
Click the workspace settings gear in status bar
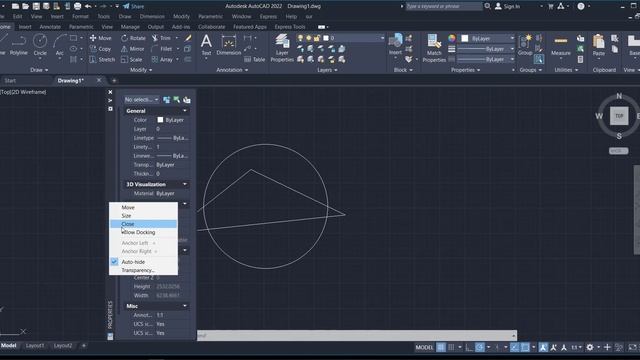tap(590, 347)
